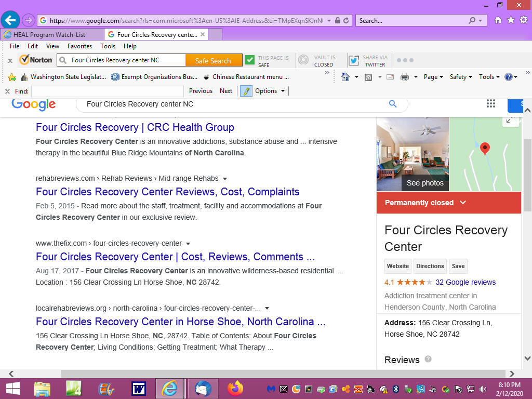Open the File menu
This screenshot has height=399, width=532.
click(14, 46)
